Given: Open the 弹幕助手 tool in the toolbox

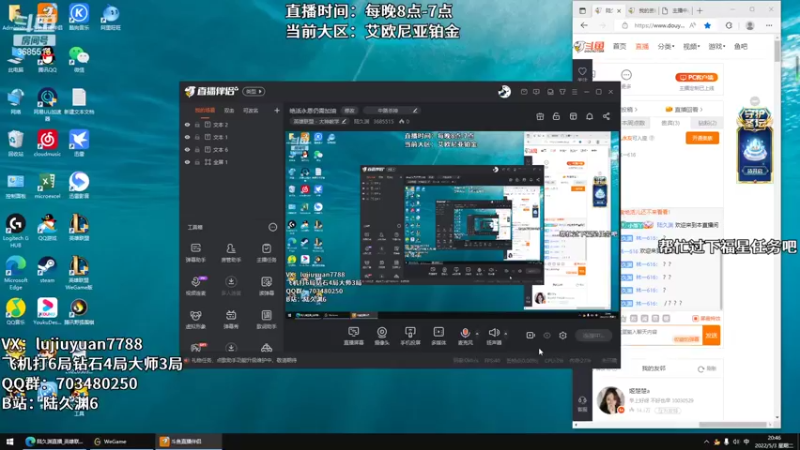Looking at the screenshot, I should point(195,253).
